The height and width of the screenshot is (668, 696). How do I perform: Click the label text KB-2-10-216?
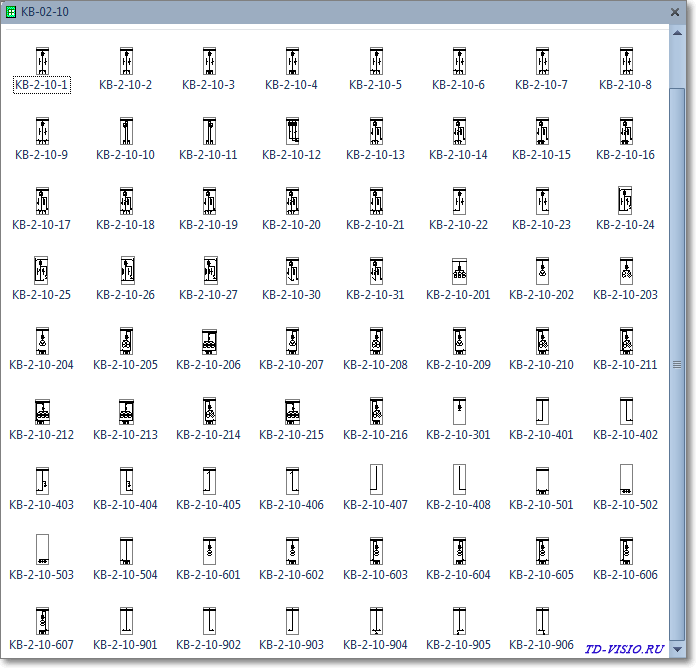coord(376,435)
